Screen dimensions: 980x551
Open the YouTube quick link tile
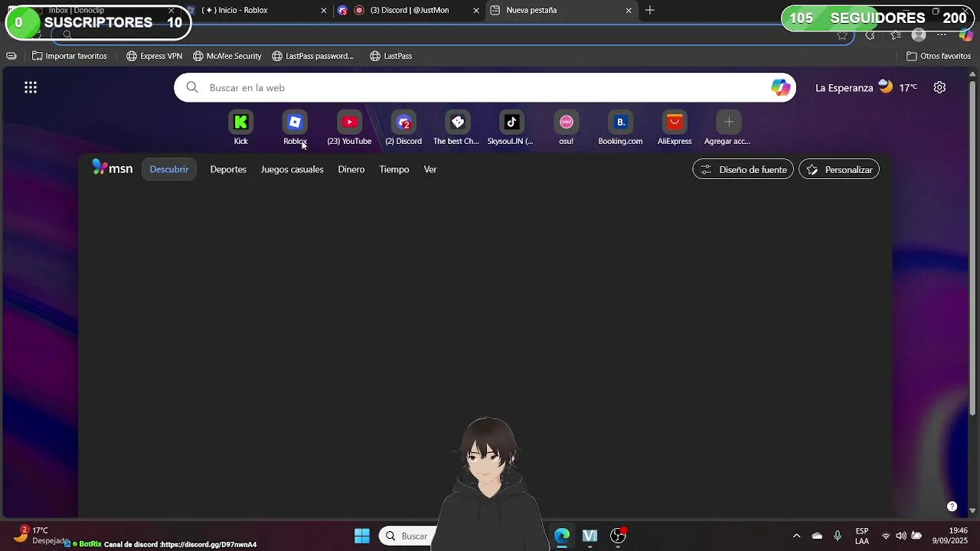(349, 129)
